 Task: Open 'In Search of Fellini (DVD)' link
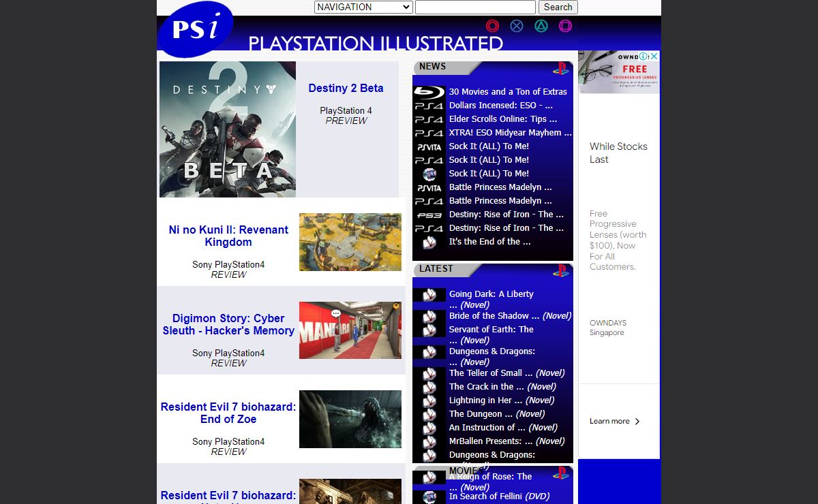coord(499,497)
